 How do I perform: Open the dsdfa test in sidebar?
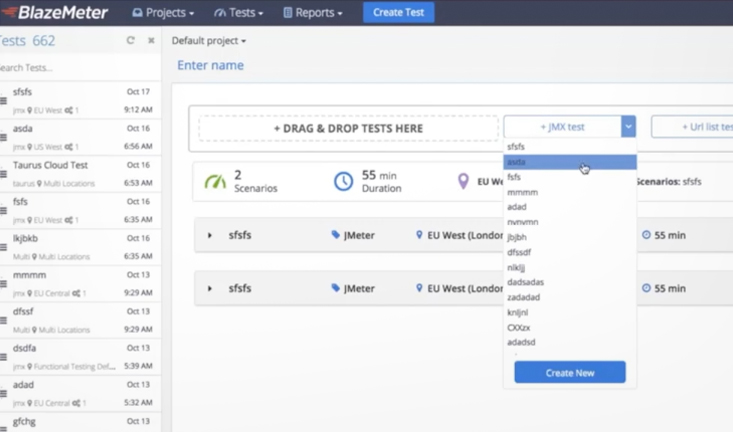(80, 357)
